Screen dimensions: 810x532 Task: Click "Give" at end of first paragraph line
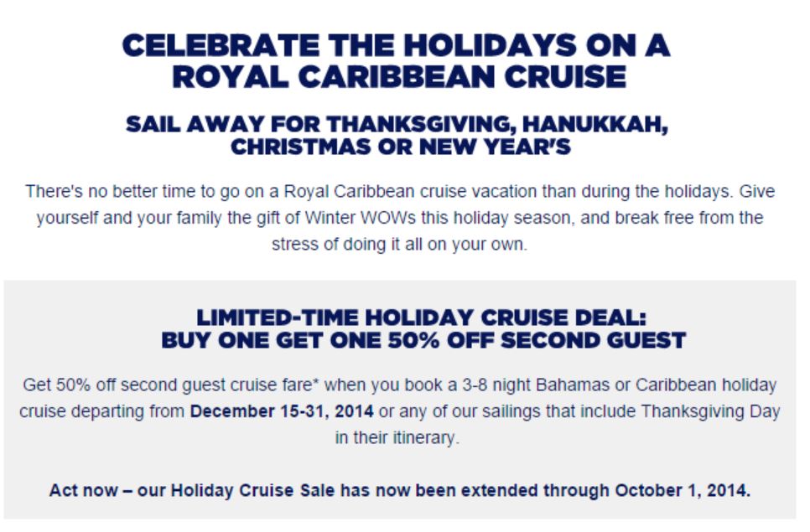click(x=757, y=192)
